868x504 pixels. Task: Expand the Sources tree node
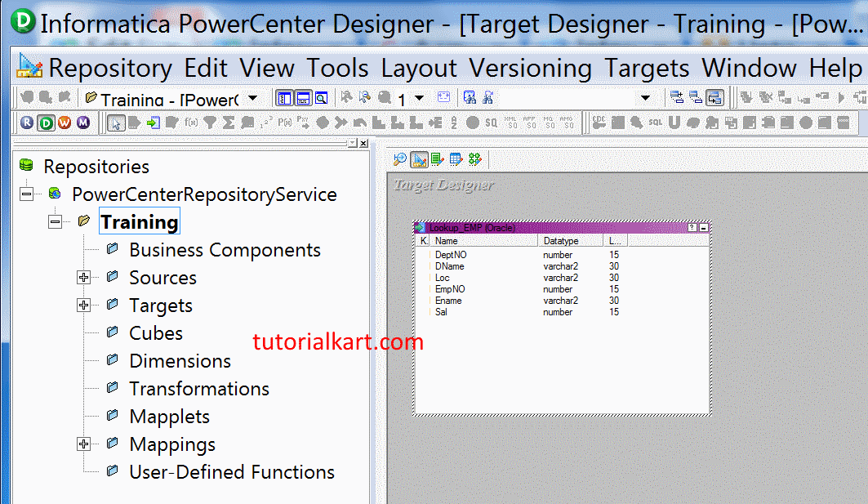[x=84, y=278]
